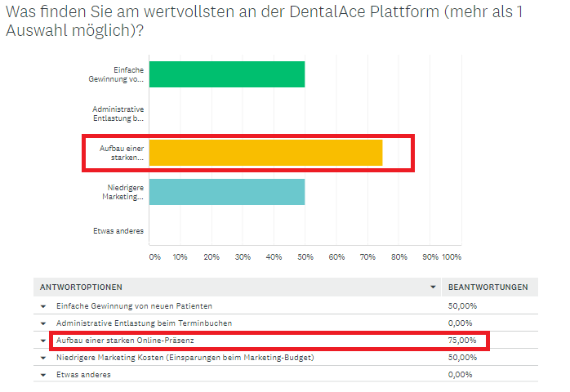Select 'Administrative Entlastung beim Terminbuchen' table text
The height and width of the screenshot is (392, 570).
click(144, 323)
